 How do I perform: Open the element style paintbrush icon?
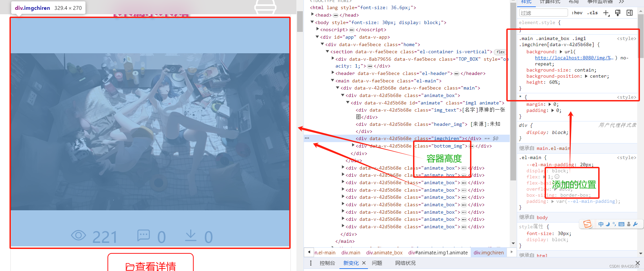click(618, 13)
